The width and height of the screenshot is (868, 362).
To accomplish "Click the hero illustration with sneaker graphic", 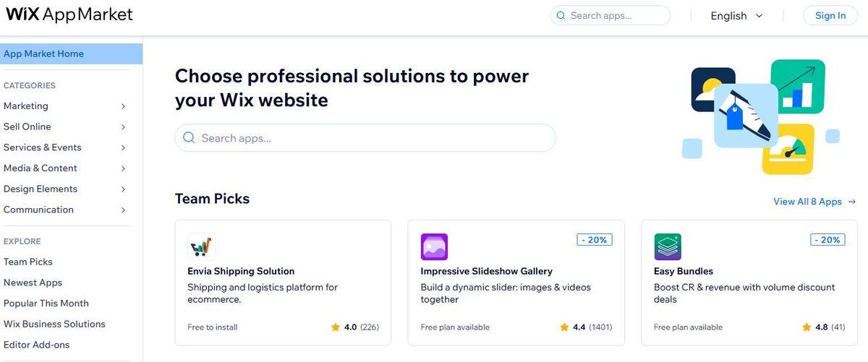I will pyautogui.click(x=759, y=116).
